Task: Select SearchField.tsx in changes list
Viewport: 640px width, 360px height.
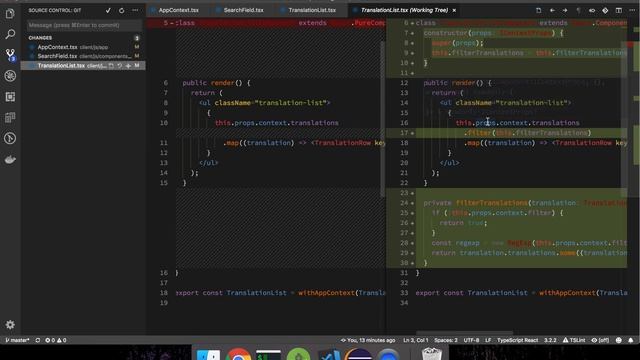Action: click(x=83, y=56)
